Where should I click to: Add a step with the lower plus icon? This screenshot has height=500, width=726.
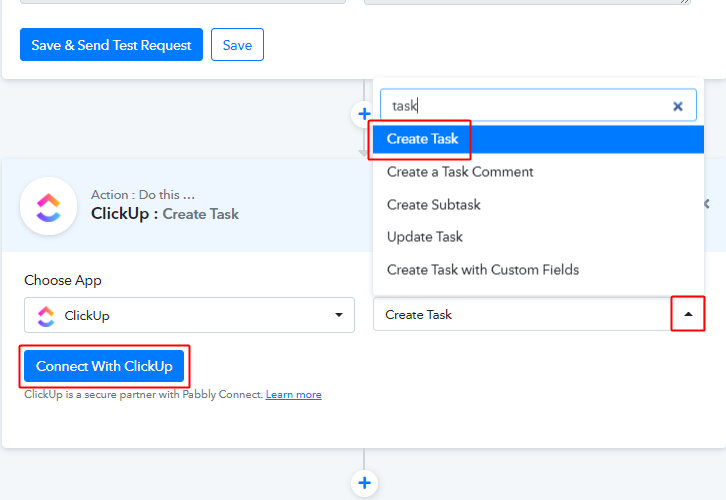tap(364, 483)
